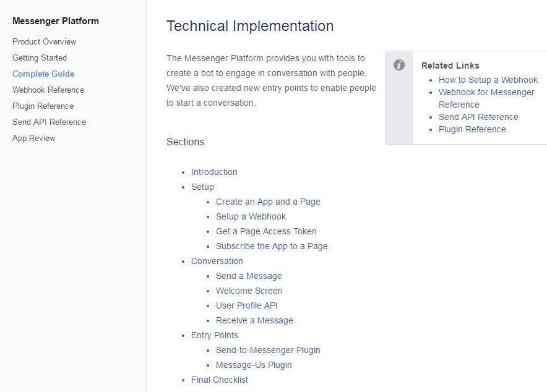
Task: Open Product Overview in the sidebar
Action: point(45,42)
